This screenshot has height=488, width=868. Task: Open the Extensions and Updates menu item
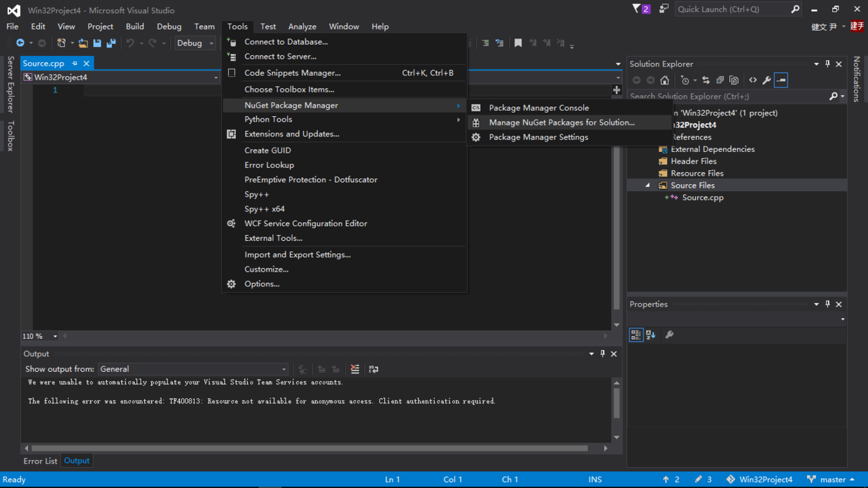pyautogui.click(x=291, y=134)
